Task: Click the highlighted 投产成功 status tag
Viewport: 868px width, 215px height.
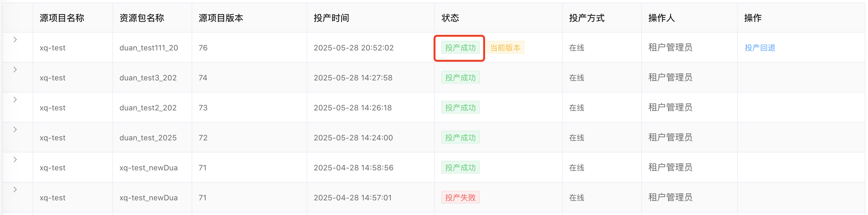Action: (x=460, y=48)
